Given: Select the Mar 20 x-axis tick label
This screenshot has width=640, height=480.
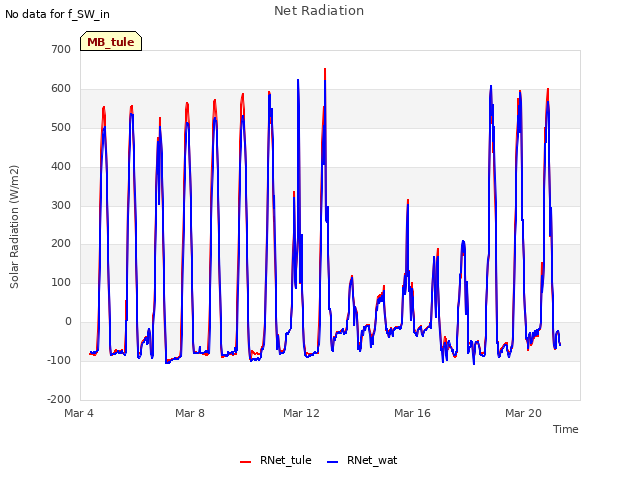Looking at the screenshot, I should tap(523, 413).
